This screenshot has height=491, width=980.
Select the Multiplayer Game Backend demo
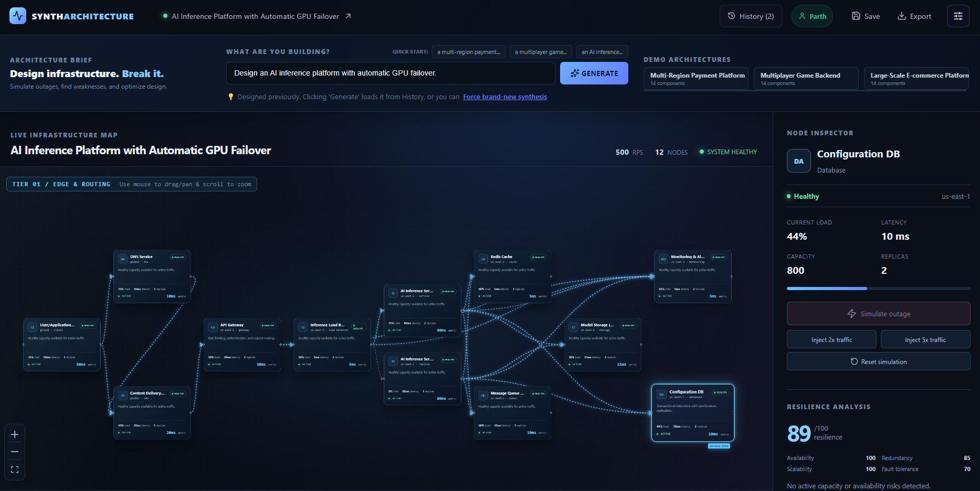pos(806,79)
